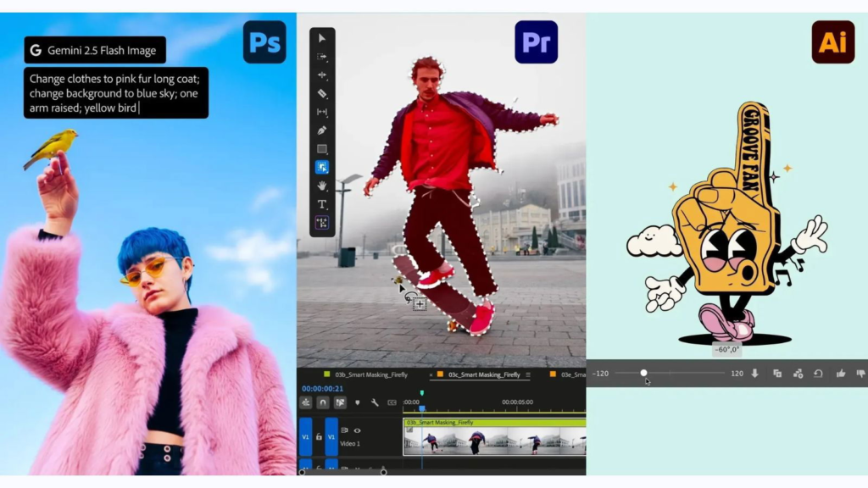Toggle Video 1 track visibility eye
The image size is (868, 488).
tap(357, 430)
